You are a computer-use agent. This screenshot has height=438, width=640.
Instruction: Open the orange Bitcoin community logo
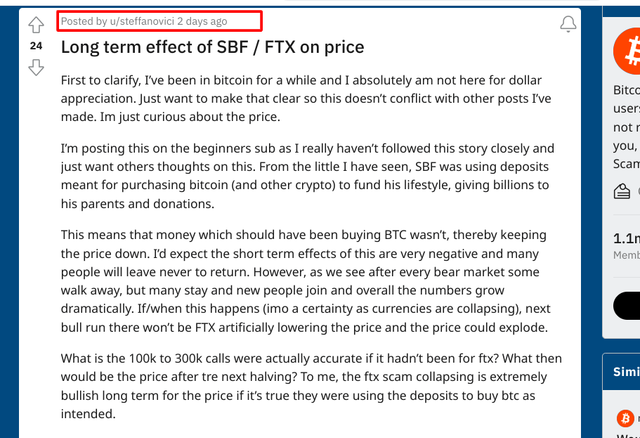[x=627, y=51]
